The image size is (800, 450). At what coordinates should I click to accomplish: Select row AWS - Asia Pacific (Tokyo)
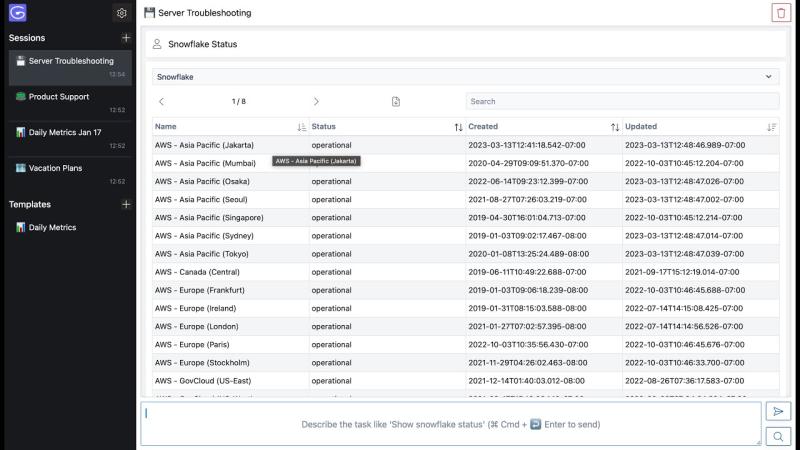coord(465,254)
